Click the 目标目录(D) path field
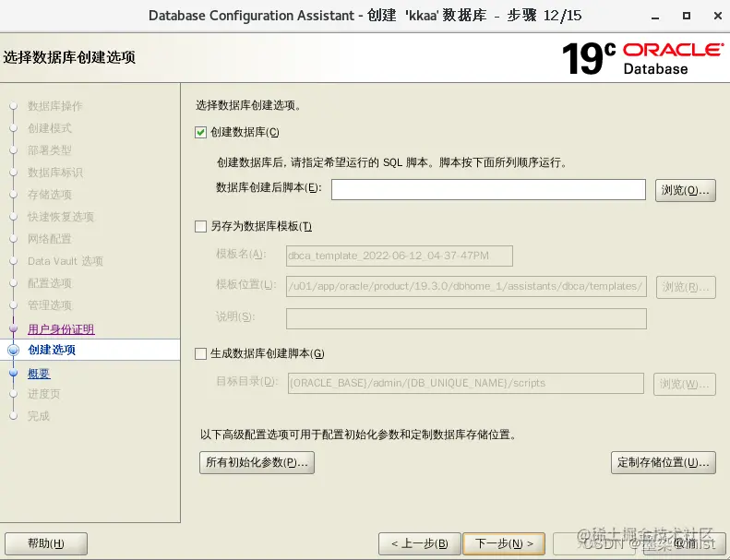This screenshot has width=730, height=560. pos(465,383)
